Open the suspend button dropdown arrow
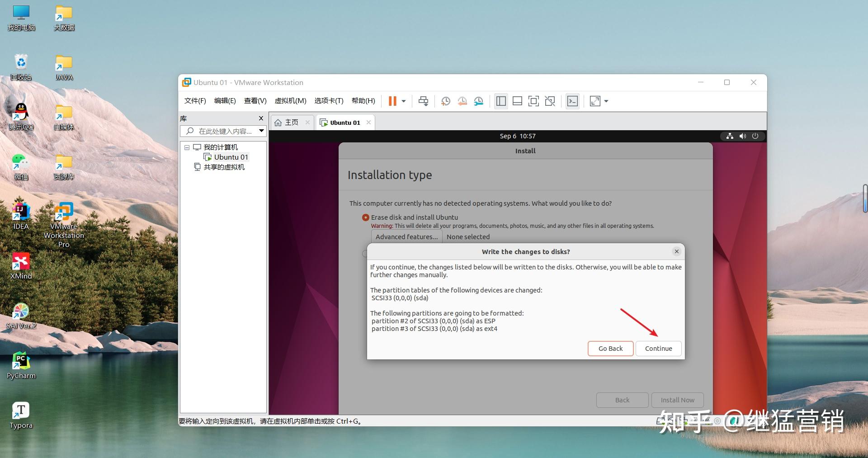Viewport: 868px width, 458px height. [404, 101]
